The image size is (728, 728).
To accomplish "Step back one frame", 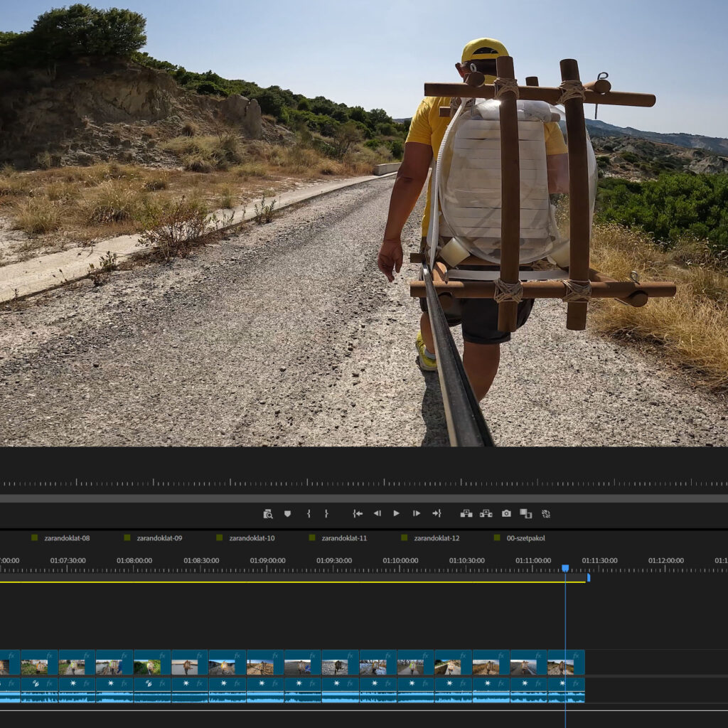I will (x=378, y=513).
